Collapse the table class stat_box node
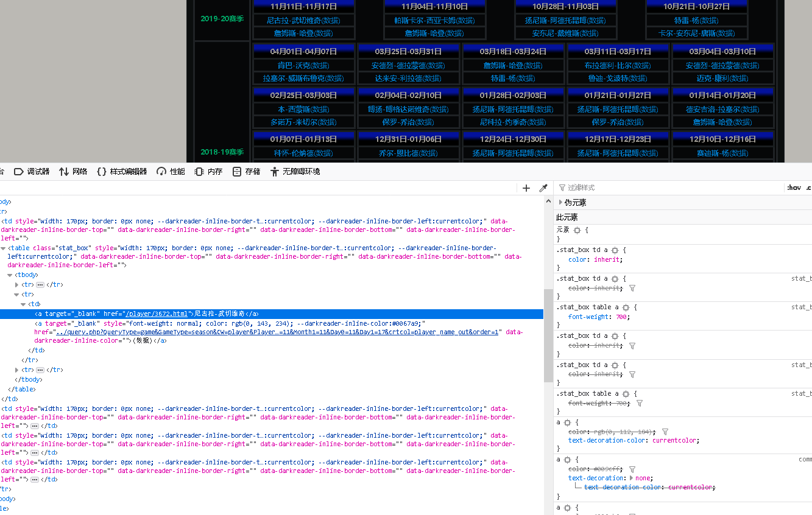This screenshot has height=515, width=812. point(4,248)
